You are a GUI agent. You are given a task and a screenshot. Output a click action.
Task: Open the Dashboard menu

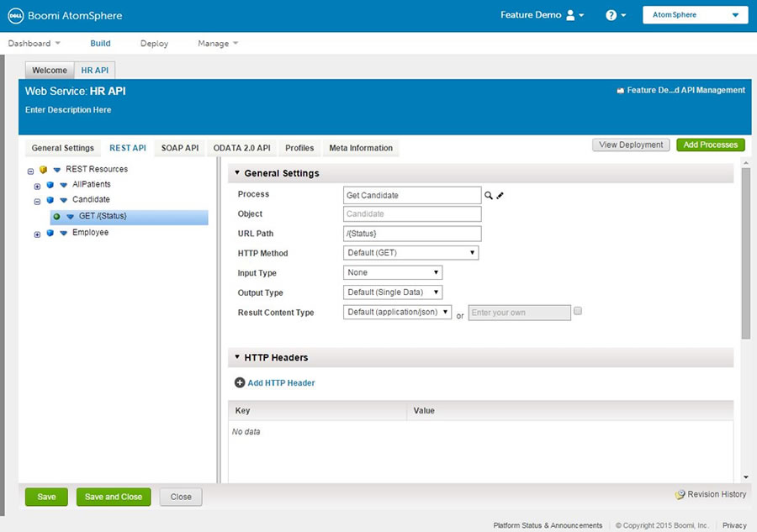(x=34, y=44)
